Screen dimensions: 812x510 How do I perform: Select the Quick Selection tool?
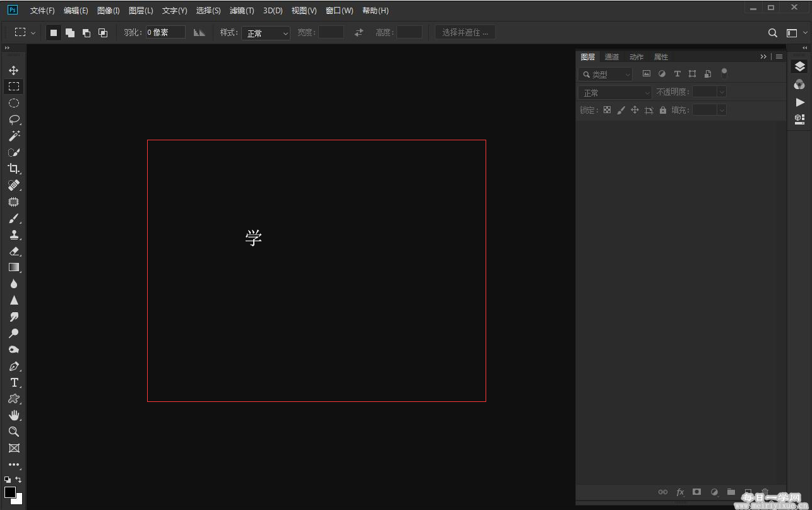(13, 152)
